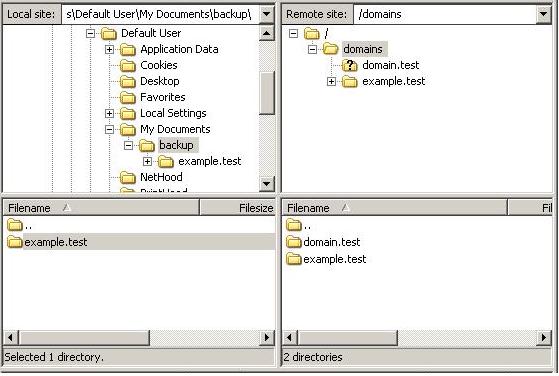Expand remote example.test tree node
The width and height of the screenshot is (559, 376).
pos(331,82)
